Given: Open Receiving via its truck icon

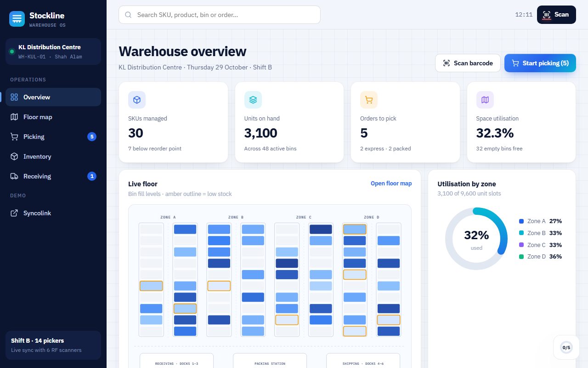Looking at the screenshot, I should click(x=14, y=176).
